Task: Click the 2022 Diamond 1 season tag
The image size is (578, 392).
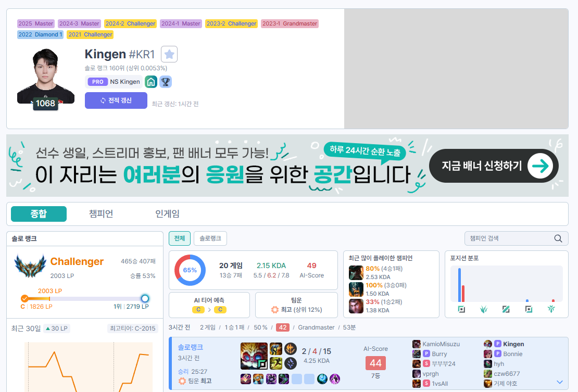Action: (x=40, y=35)
